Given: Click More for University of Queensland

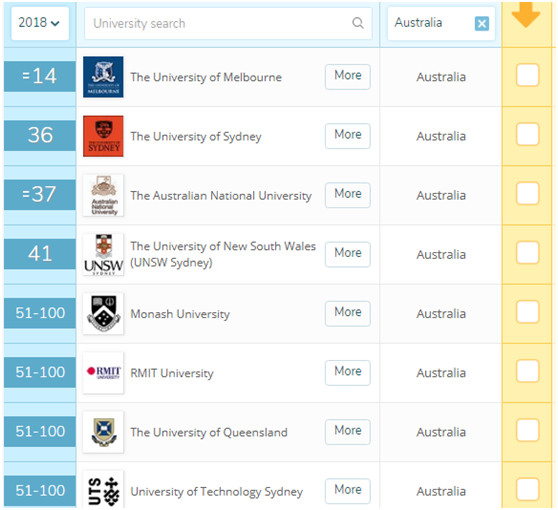Looking at the screenshot, I should [x=348, y=432].
